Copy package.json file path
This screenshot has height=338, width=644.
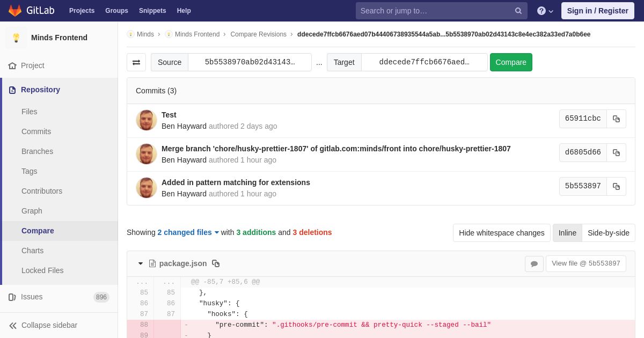coord(216,263)
